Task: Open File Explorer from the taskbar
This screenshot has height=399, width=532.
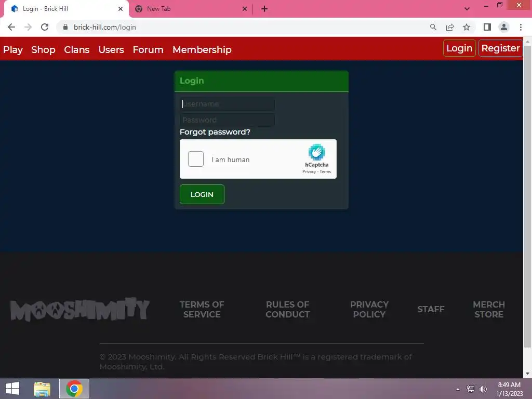Action: point(42,389)
